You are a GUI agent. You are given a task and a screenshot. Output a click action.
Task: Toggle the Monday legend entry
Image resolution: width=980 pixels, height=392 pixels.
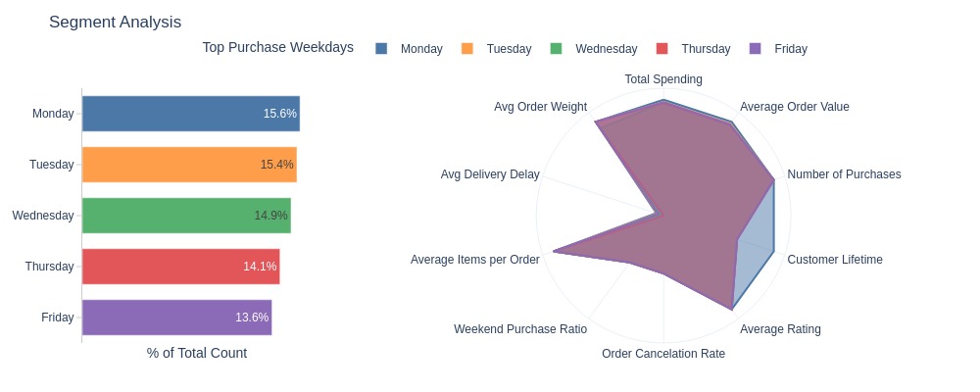[x=410, y=49]
